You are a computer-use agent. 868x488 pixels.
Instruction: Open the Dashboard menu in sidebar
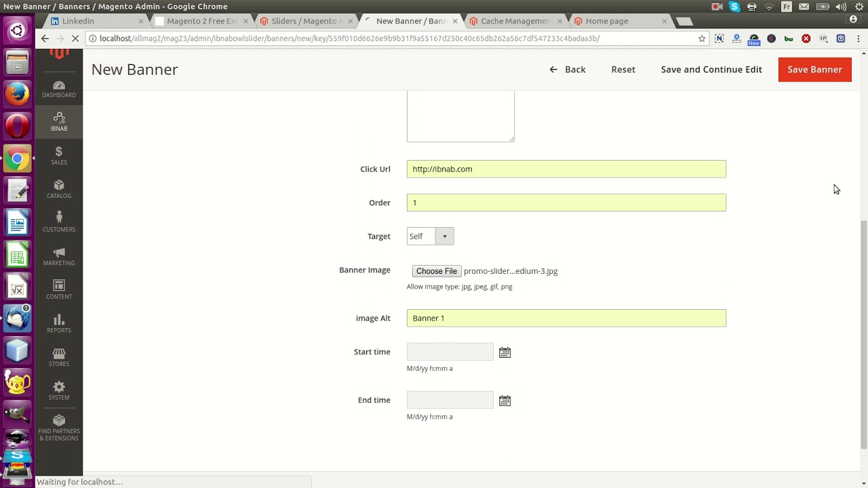(59, 89)
